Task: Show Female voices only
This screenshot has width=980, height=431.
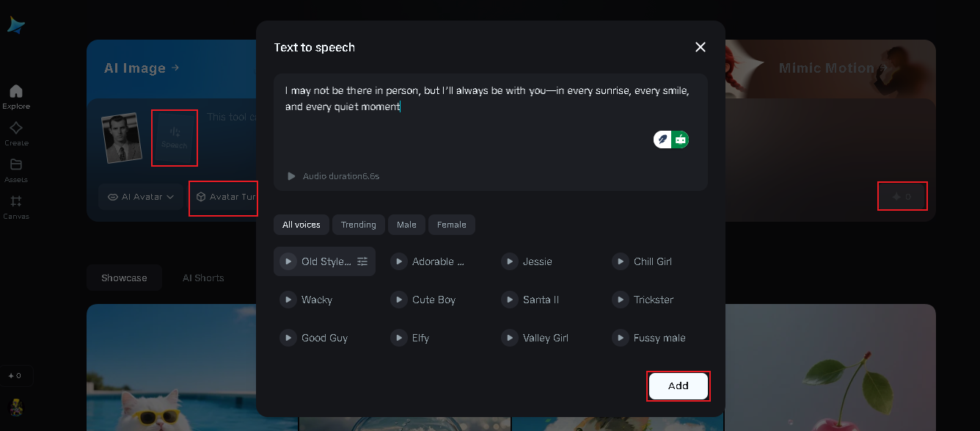Action: 451,225
